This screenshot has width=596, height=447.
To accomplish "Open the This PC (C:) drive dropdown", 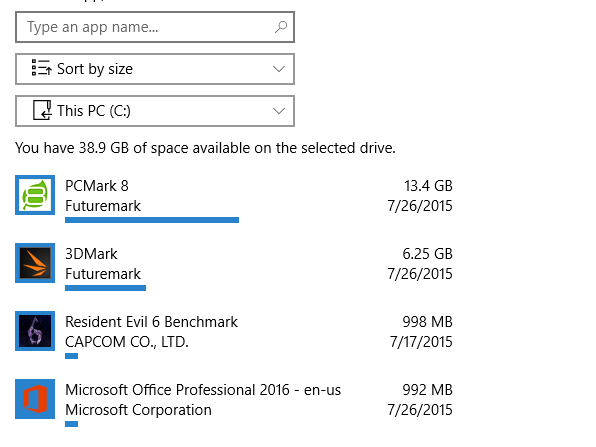I will [x=155, y=111].
